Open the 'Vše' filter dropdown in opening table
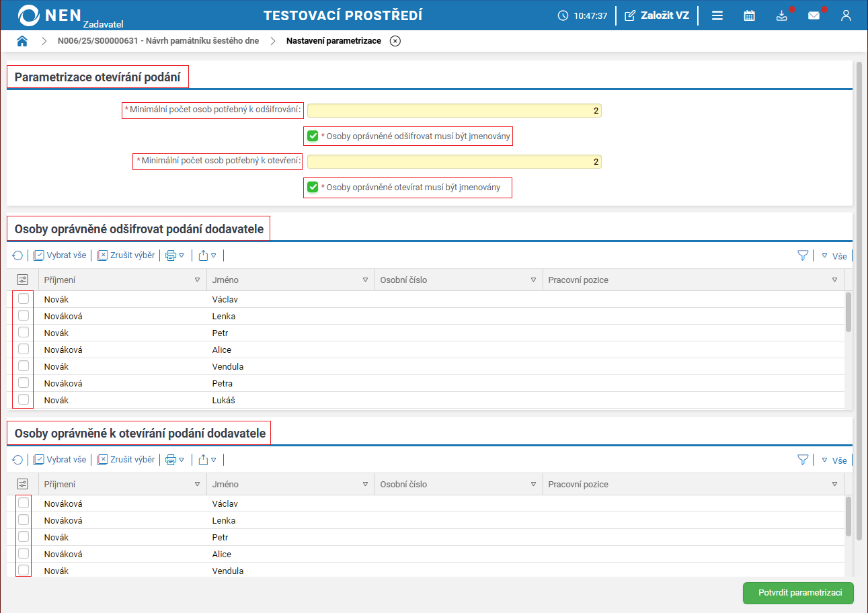 tap(834, 460)
